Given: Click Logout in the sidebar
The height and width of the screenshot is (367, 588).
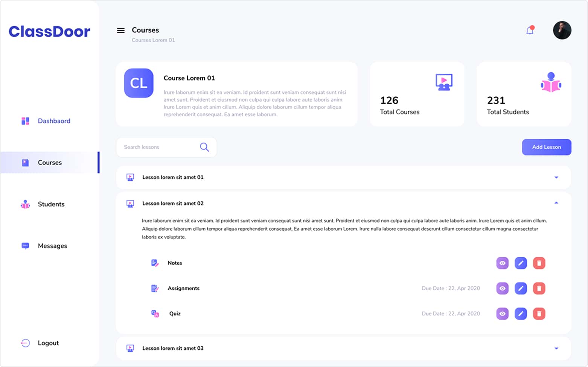Looking at the screenshot, I should (48, 343).
